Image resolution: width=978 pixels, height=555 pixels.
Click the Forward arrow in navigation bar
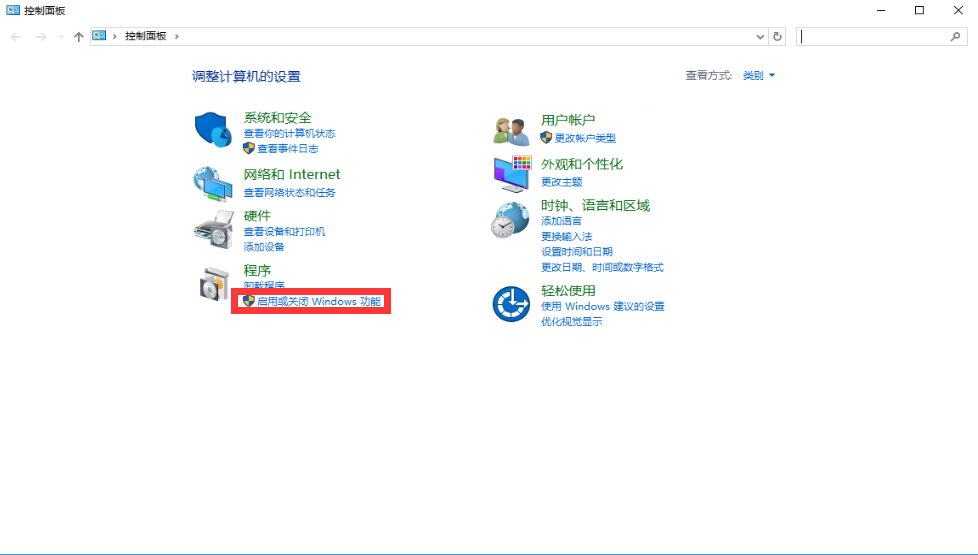[41, 37]
